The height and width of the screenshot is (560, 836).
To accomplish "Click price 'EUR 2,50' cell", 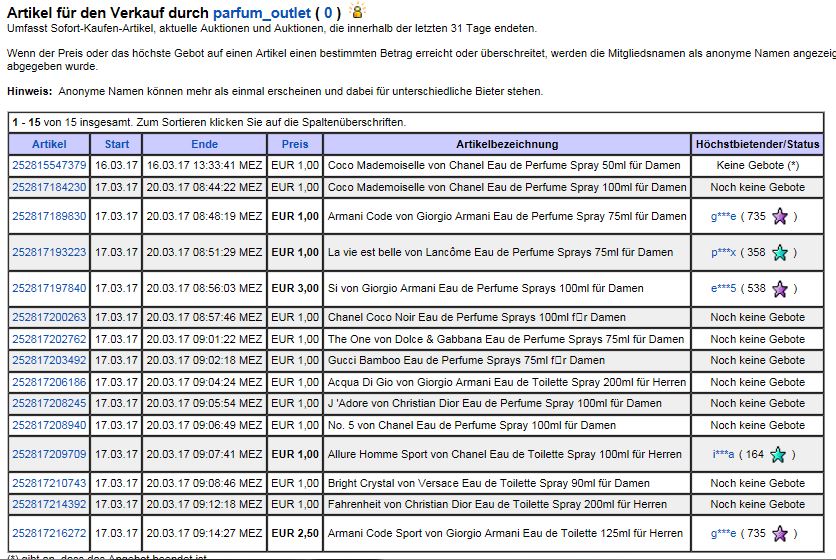I will pos(295,533).
